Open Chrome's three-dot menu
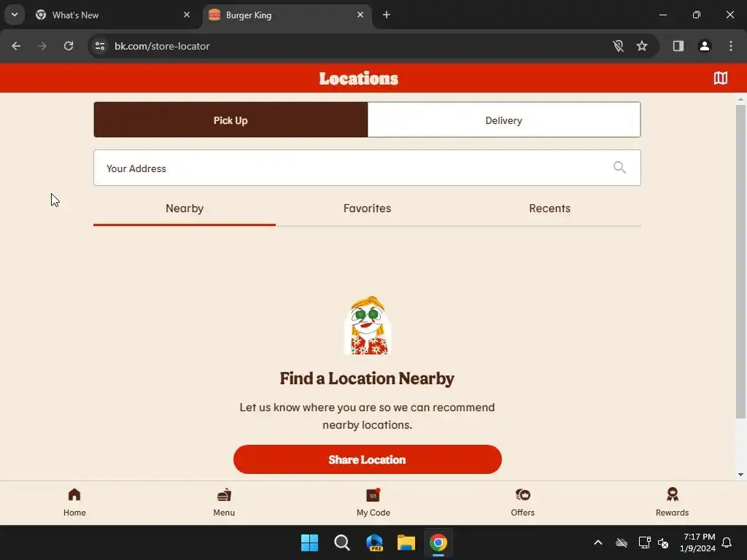 tap(731, 46)
